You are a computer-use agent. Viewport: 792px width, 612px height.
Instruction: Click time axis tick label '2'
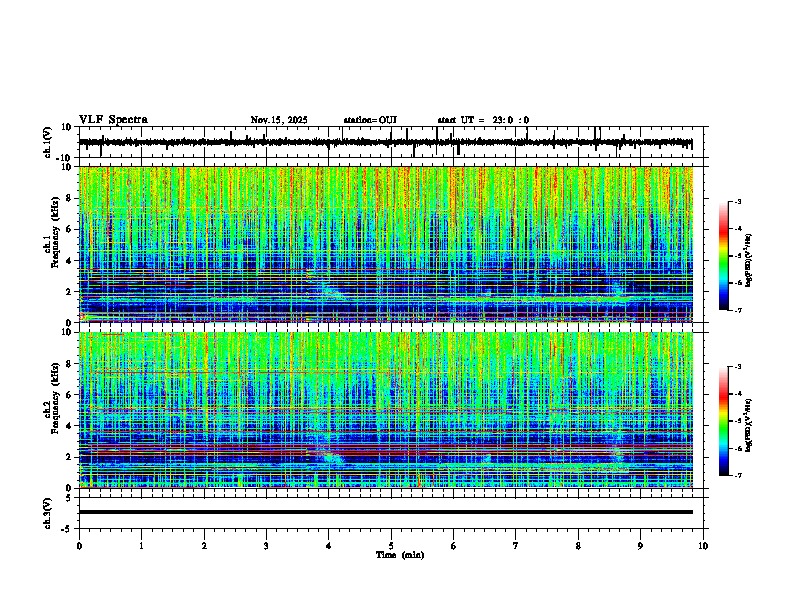point(204,546)
